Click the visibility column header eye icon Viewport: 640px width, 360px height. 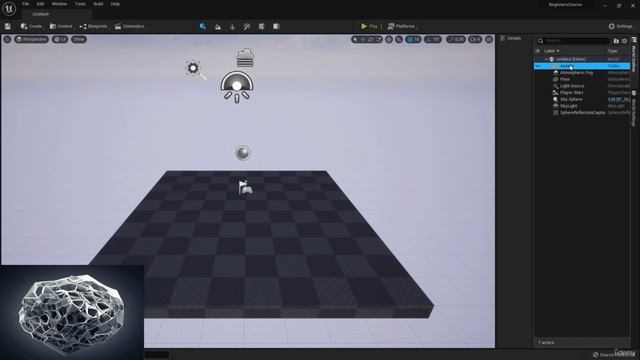point(538,51)
